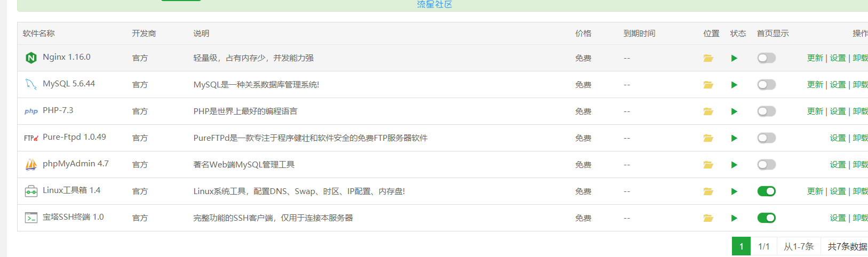Open 设置 for Pure-Ftpd

(x=838, y=138)
